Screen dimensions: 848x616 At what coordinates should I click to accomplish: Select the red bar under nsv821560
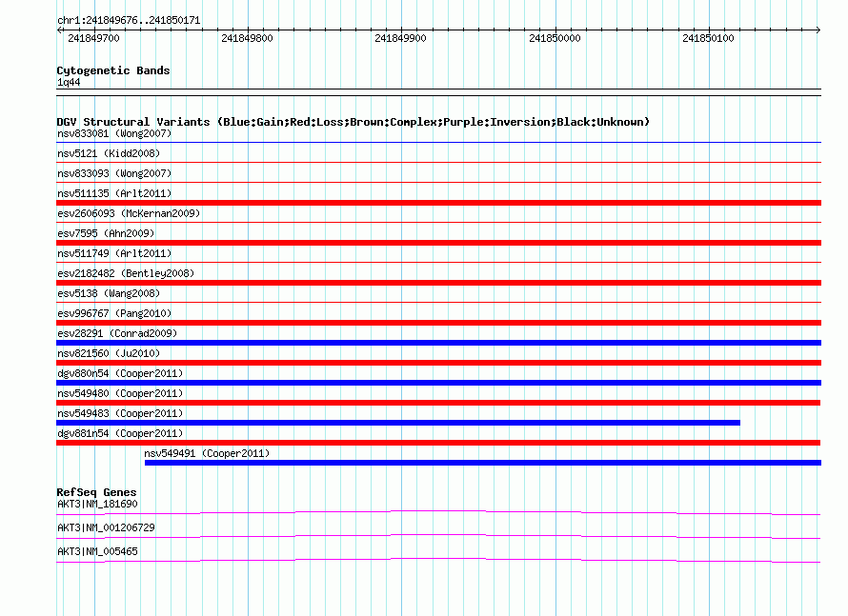(438, 363)
